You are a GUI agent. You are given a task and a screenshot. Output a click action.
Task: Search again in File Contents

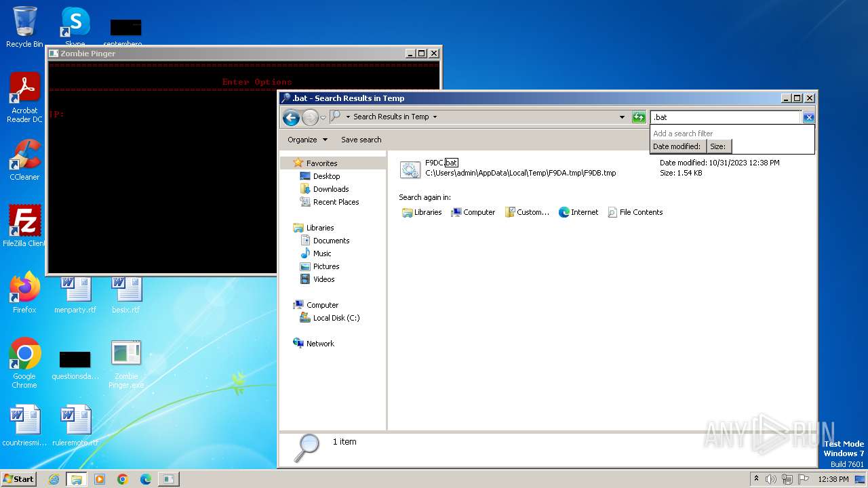[635, 212]
